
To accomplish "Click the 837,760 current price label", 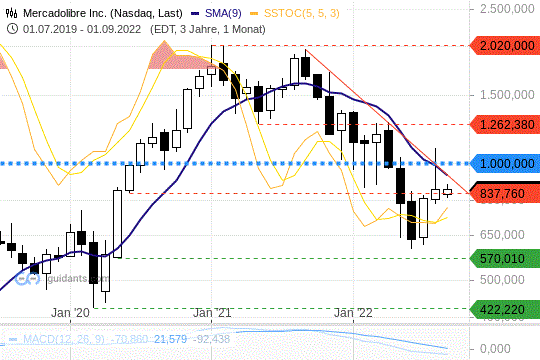I will [x=505, y=193].
